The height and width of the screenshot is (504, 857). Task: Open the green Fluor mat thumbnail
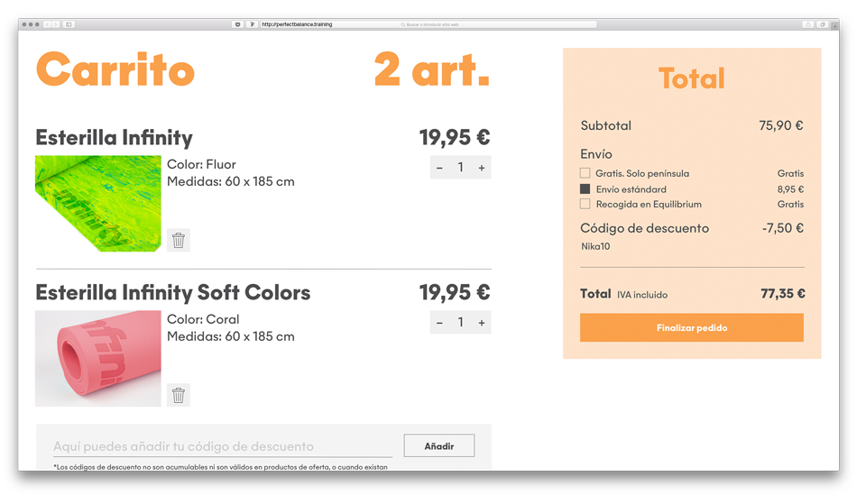(98, 203)
